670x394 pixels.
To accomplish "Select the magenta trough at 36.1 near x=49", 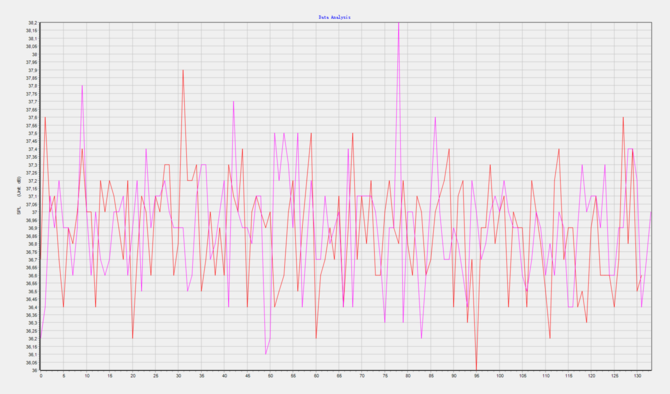I will [x=265, y=354].
